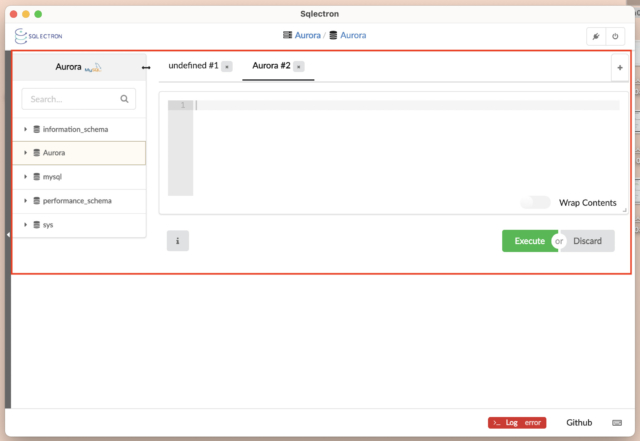
Task: Open the Log error button
Action: tap(517, 423)
